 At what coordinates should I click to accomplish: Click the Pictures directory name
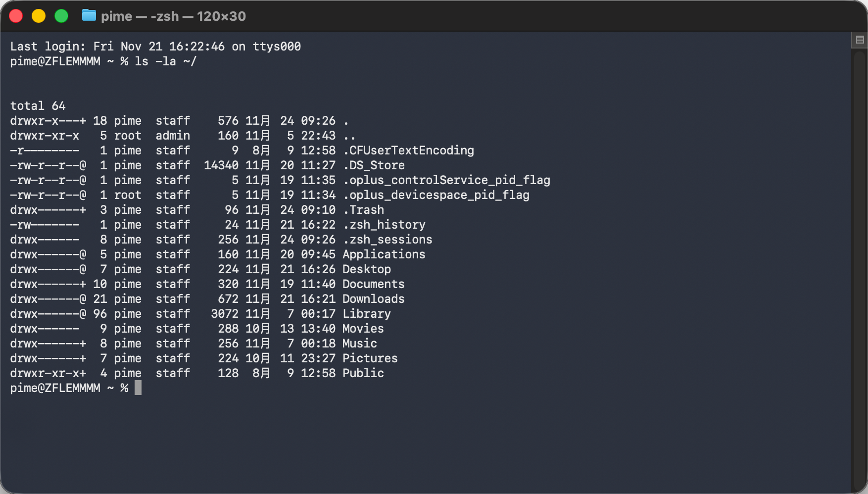[x=370, y=358]
